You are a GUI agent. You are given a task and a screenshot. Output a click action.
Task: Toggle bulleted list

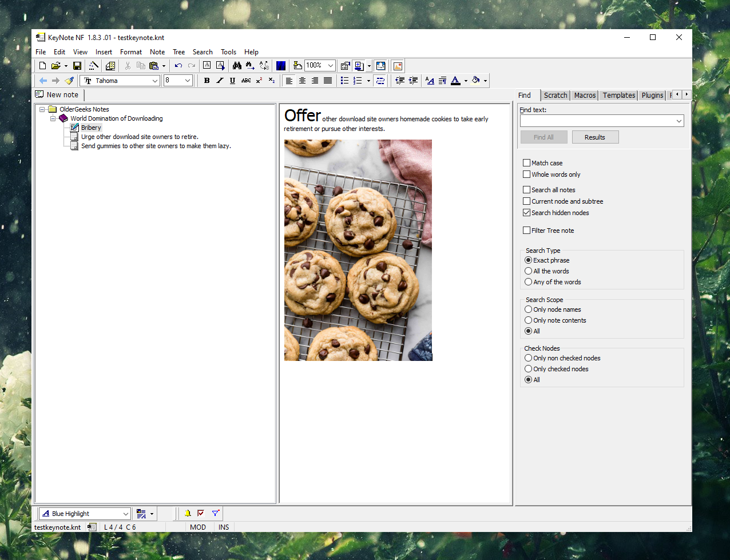[344, 81]
